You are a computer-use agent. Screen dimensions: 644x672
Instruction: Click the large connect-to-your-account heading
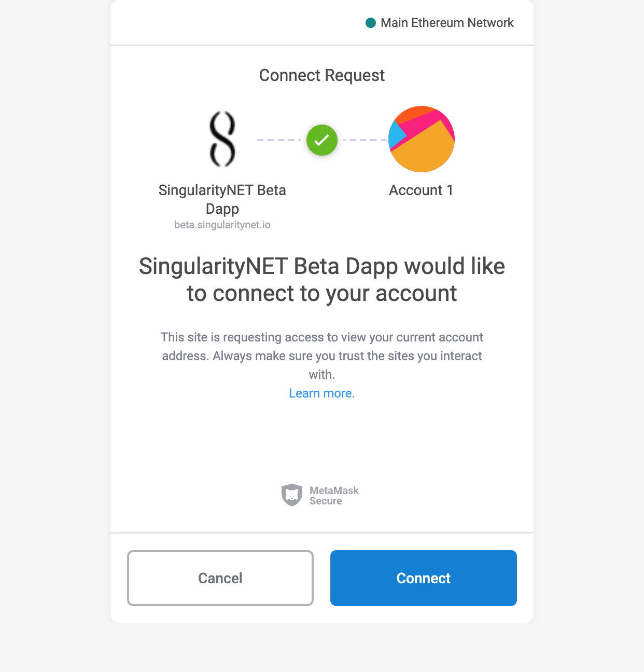click(322, 280)
